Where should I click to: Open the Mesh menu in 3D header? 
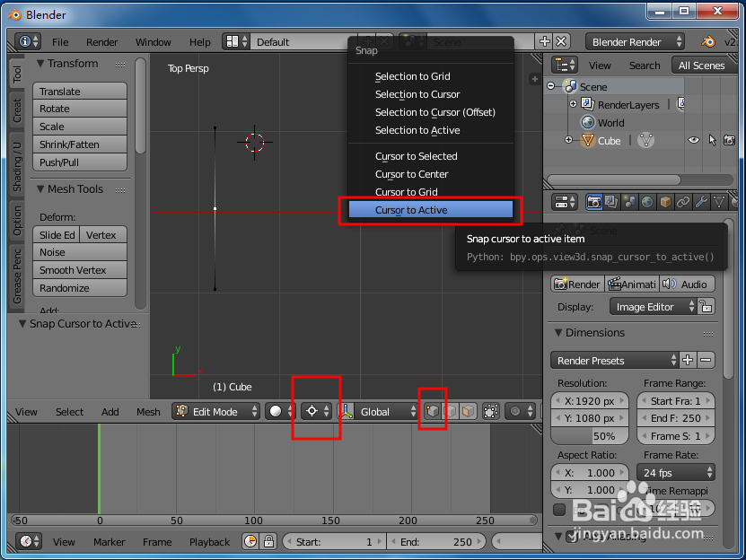pos(148,412)
